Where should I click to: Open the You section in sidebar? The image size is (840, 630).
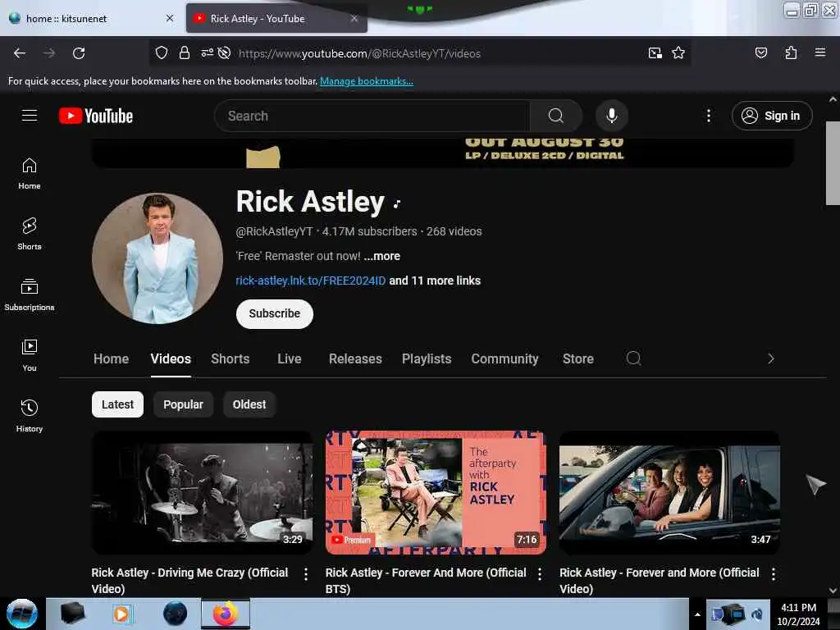click(30, 355)
